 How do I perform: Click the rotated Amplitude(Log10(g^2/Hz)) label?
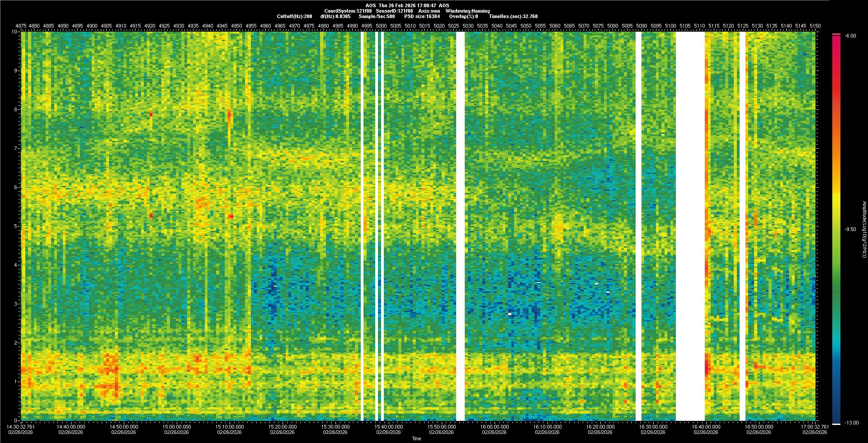click(x=864, y=229)
